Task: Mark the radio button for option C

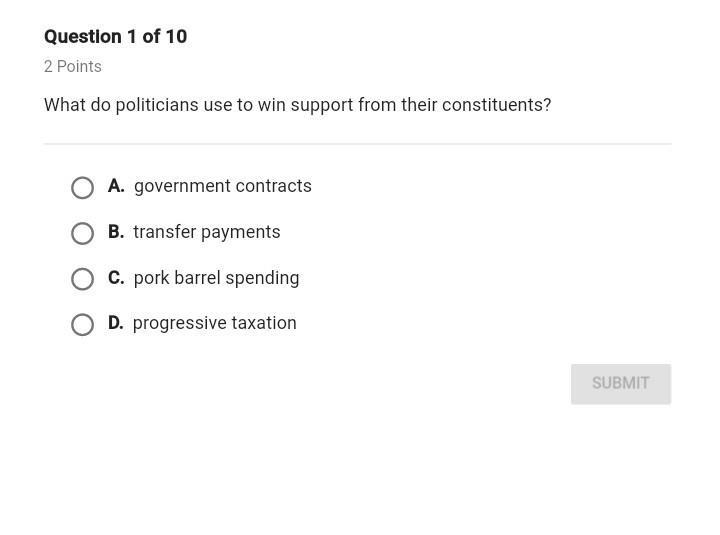Action: coord(82,279)
